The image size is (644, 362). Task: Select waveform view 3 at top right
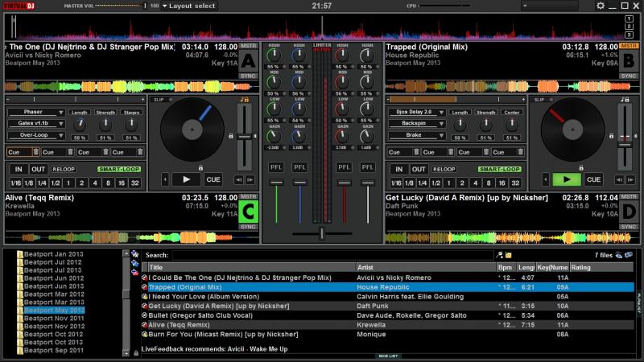(629, 35)
